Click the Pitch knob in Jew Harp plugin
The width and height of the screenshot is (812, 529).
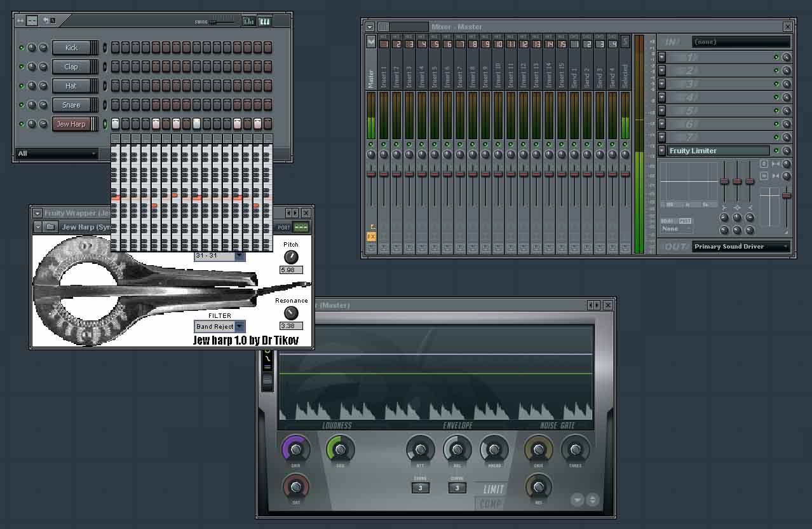tap(290, 257)
